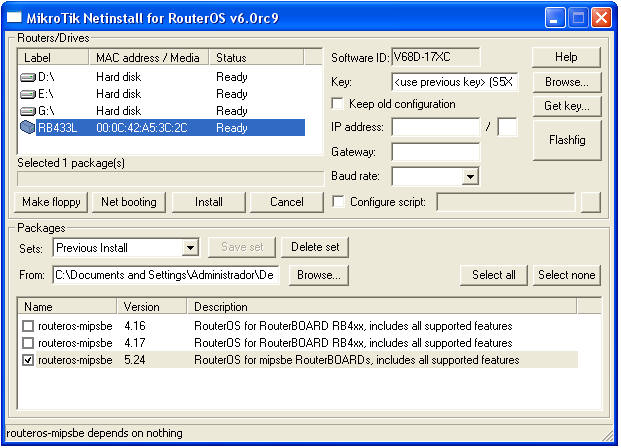
Task: Click the Description column header in Packages
Action: click(382, 307)
